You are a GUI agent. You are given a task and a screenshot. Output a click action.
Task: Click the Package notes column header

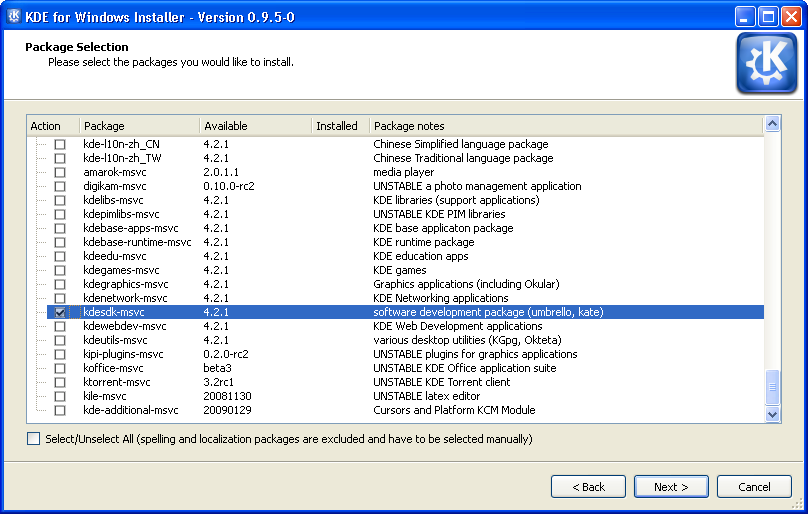(566, 126)
